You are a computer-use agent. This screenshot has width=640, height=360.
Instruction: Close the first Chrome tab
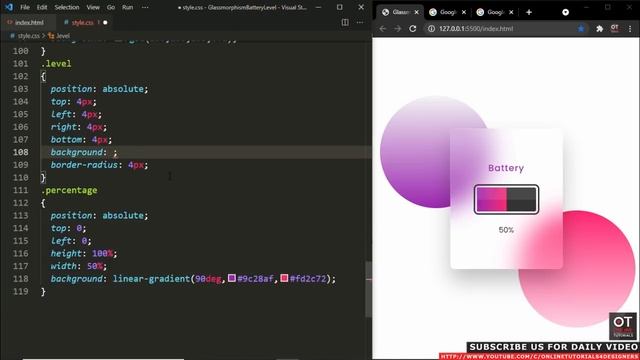(416, 12)
